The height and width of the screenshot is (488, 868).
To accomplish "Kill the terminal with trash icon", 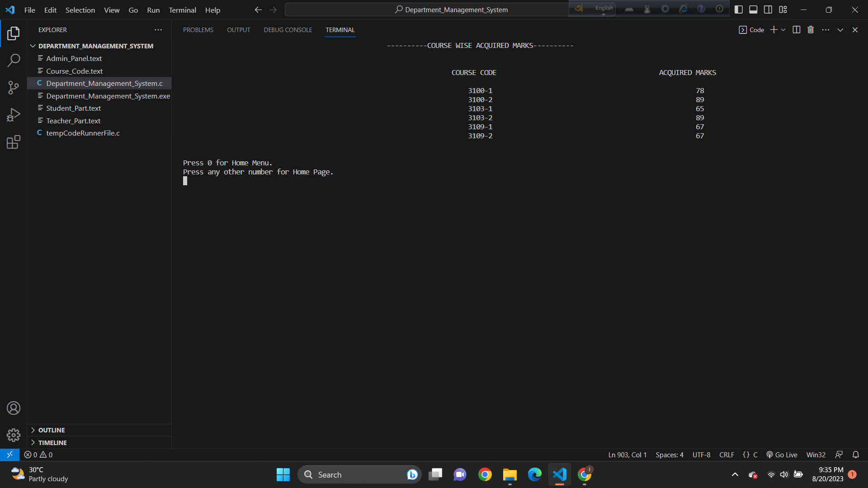I will tap(811, 30).
